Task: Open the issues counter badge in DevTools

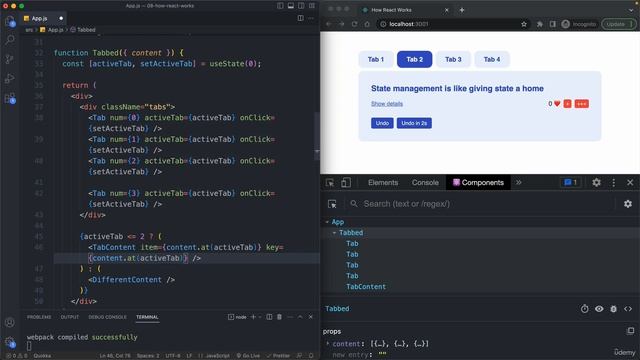Action: [x=571, y=182]
